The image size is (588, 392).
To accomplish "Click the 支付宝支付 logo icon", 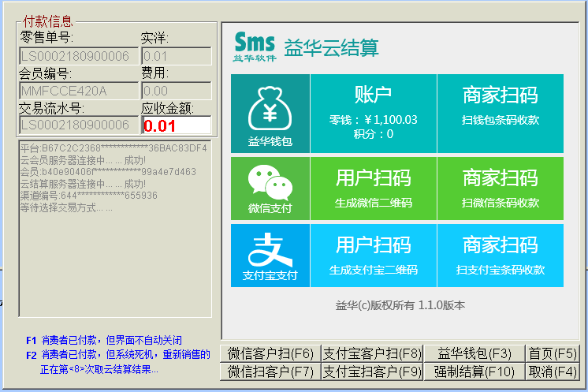I will (270, 251).
